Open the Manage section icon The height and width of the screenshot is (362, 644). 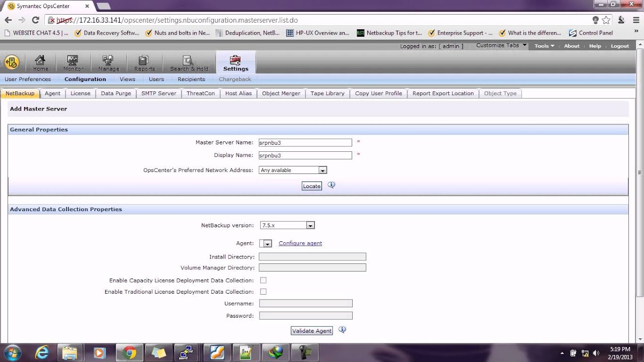108,63
